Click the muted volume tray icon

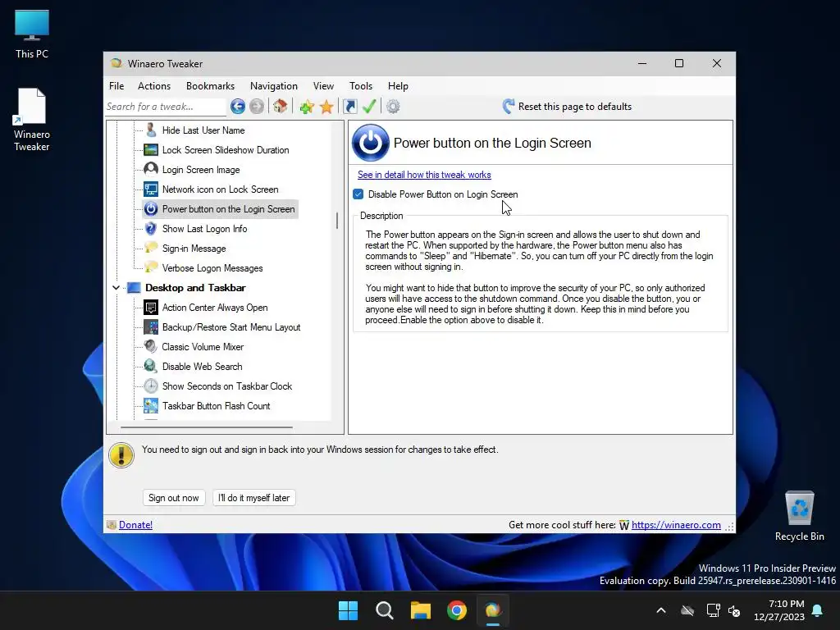pyautogui.click(x=734, y=610)
